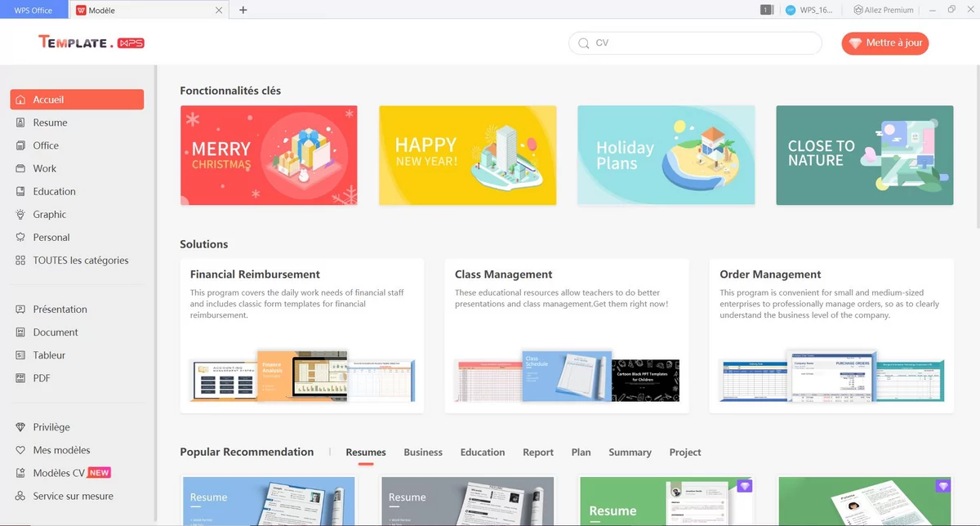Image resolution: width=980 pixels, height=526 pixels.
Task: Open Class Management preview thumbnails
Action: pyautogui.click(x=567, y=376)
